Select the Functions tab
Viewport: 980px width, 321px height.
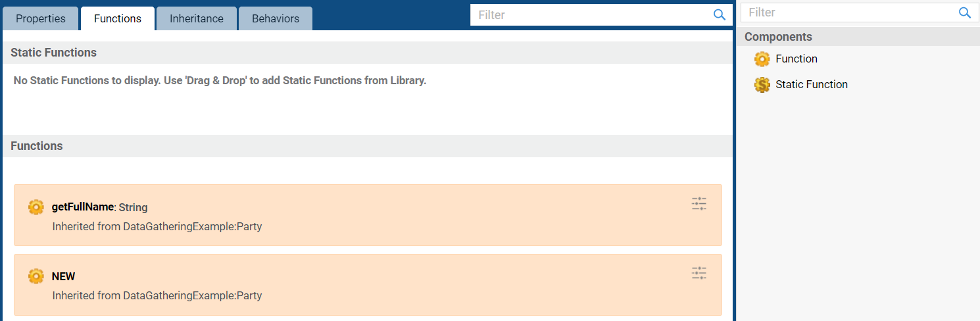pos(118,18)
